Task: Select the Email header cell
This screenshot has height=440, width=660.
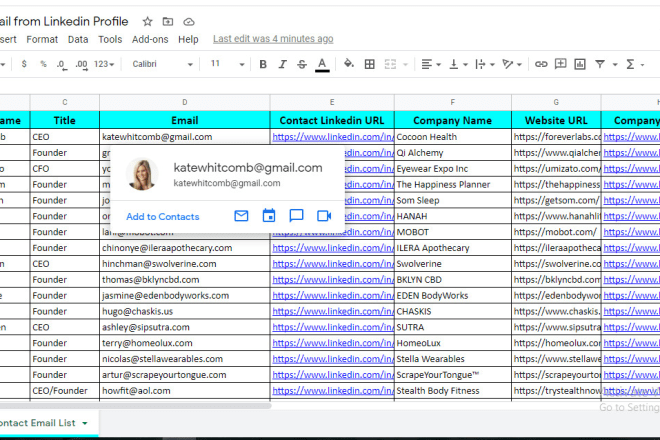Action: [184, 120]
